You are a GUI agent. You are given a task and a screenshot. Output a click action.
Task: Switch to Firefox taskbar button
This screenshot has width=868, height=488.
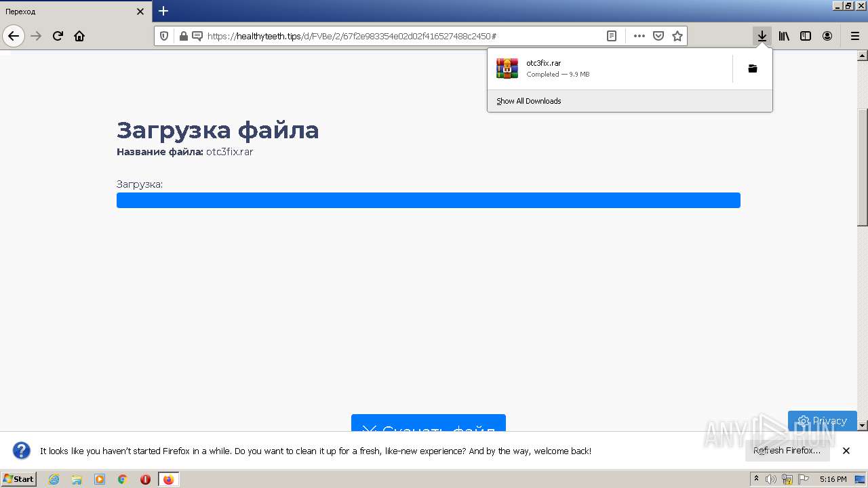168,479
